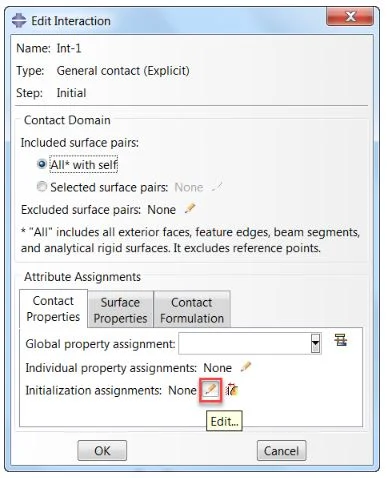This screenshot has height=478, width=387.
Task: Expand the Global property assignment dropdown arrow
Action: click(x=316, y=343)
